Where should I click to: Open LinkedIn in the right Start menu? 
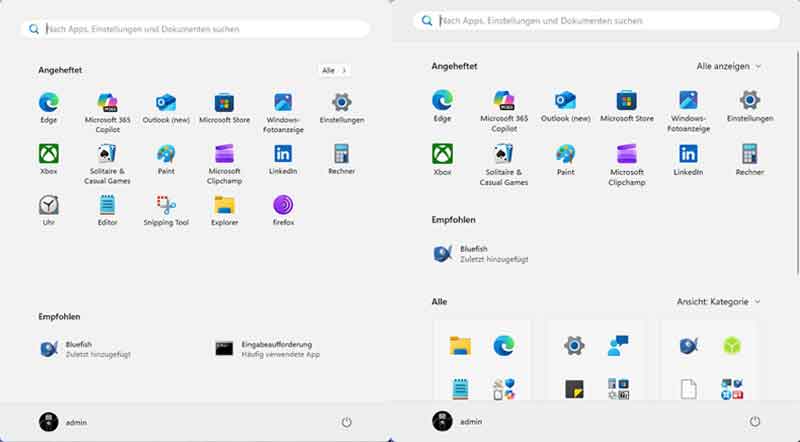[x=688, y=160]
